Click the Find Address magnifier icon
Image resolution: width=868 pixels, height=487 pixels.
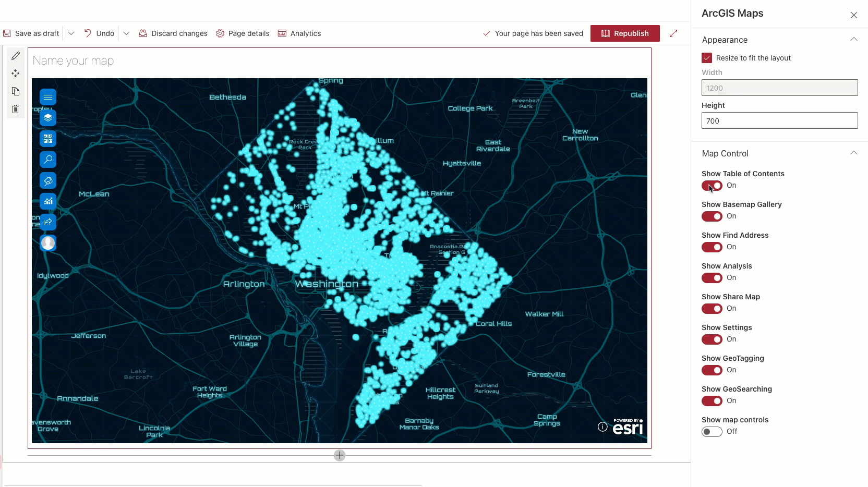pyautogui.click(x=47, y=160)
